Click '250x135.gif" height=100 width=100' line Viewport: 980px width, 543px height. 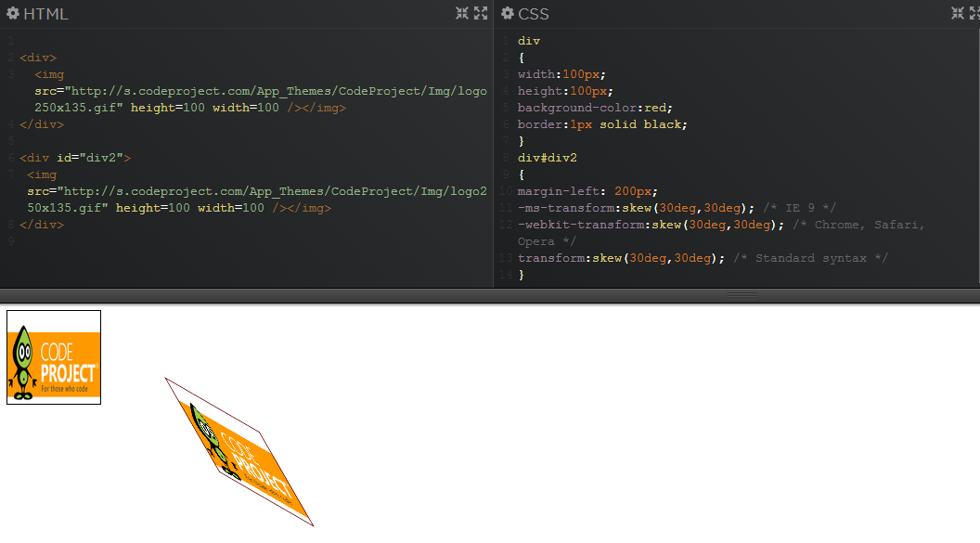[x=190, y=108]
